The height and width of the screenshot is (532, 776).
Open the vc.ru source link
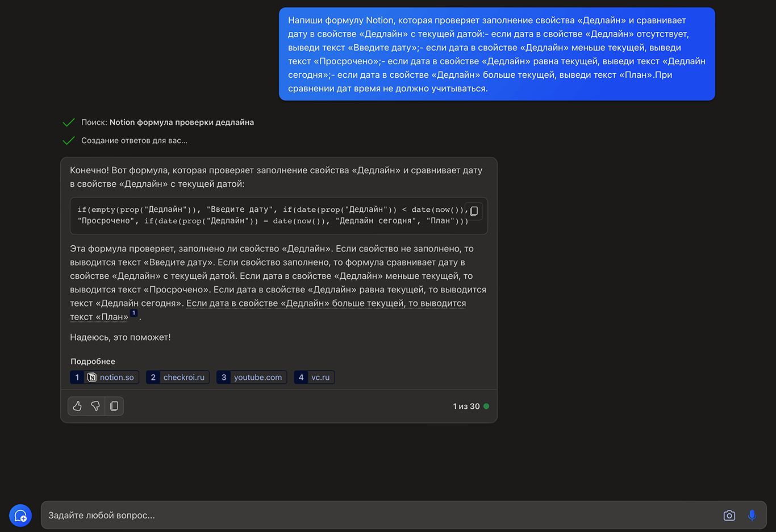(x=314, y=378)
